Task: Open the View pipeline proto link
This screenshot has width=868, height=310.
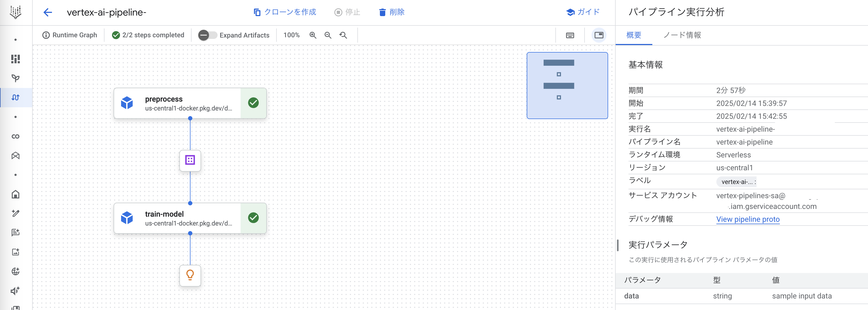Action: [748, 219]
